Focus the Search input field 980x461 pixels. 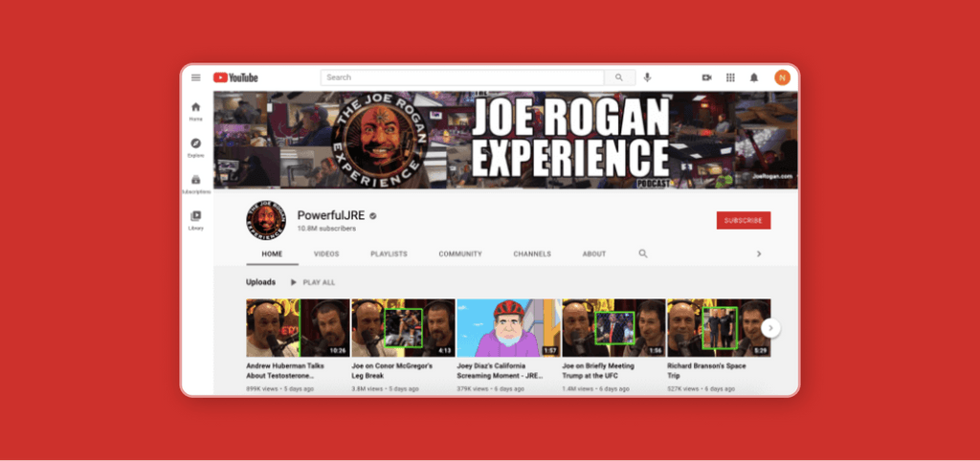(x=462, y=77)
